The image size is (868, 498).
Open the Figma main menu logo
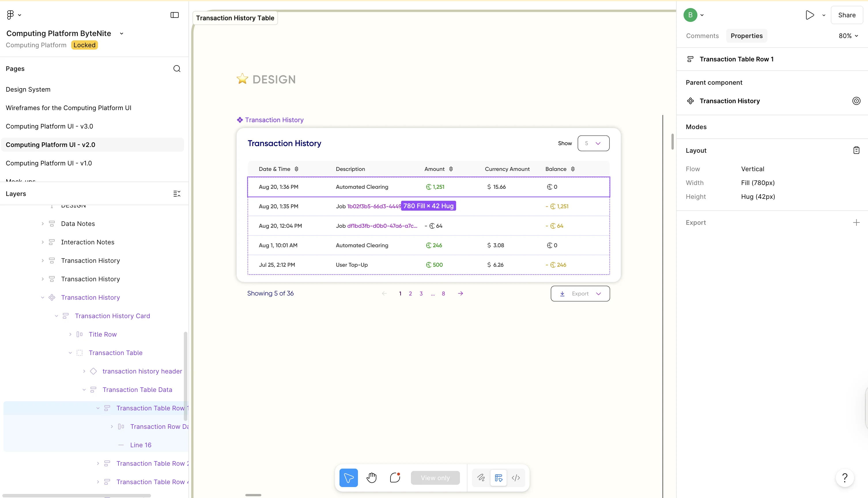[x=10, y=15]
